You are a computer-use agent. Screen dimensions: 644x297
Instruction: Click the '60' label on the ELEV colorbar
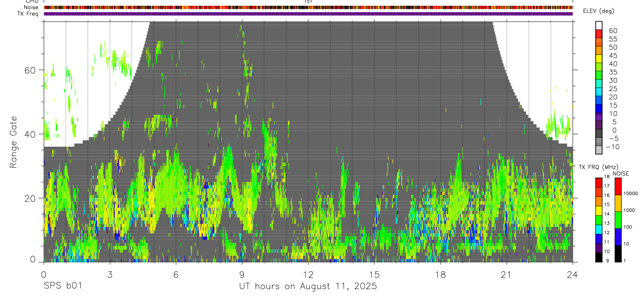point(613,31)
